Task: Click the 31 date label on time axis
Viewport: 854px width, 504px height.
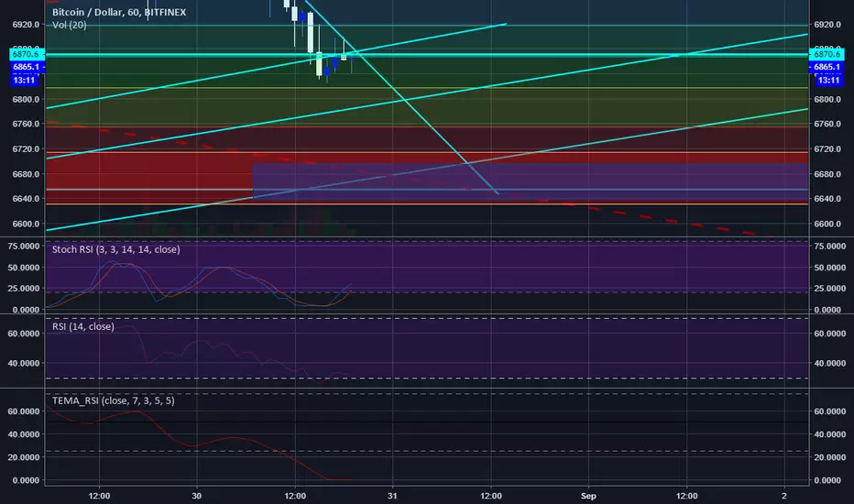Action: [x=392, y=496]
